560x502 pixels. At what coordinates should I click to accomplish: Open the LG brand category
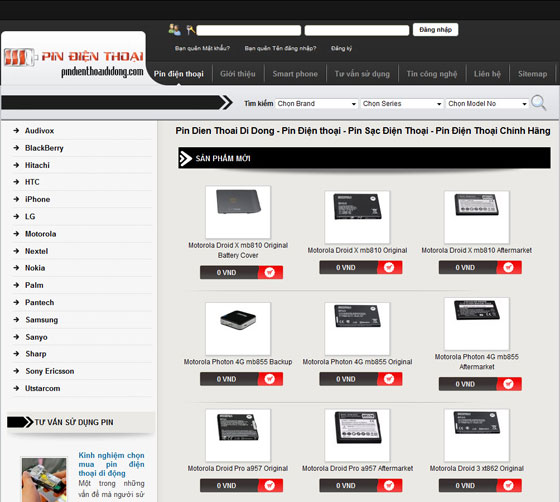(x=30, y=216)
